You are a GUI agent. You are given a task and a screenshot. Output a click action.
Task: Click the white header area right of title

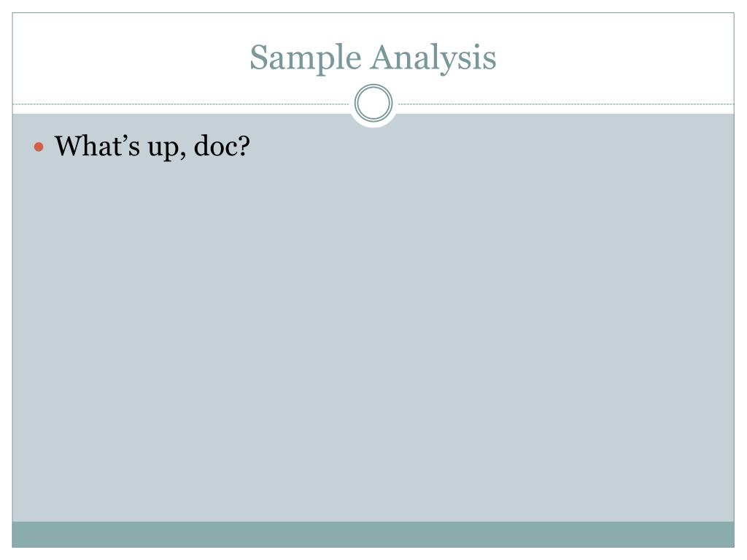point(614,57)
